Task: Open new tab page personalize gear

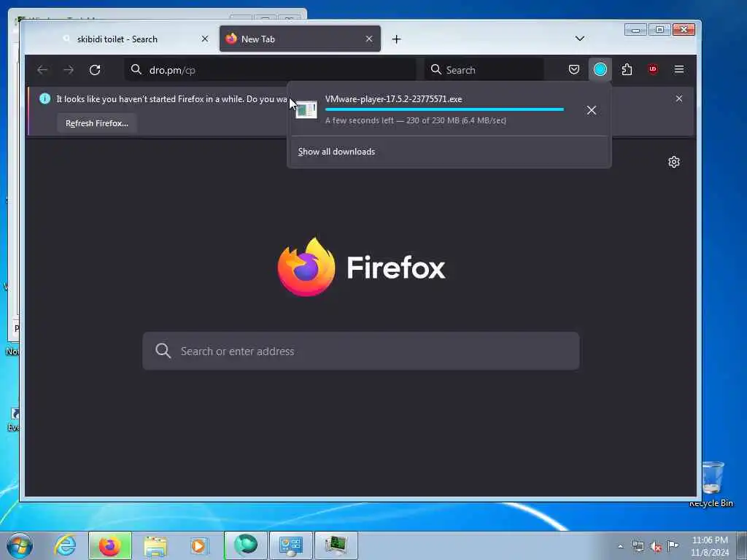Action: click(673, 162)
